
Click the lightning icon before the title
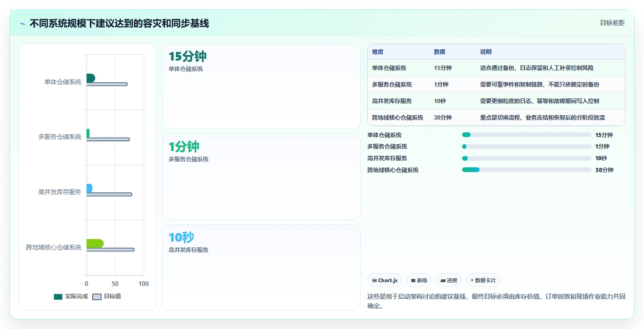coord(23,24)
